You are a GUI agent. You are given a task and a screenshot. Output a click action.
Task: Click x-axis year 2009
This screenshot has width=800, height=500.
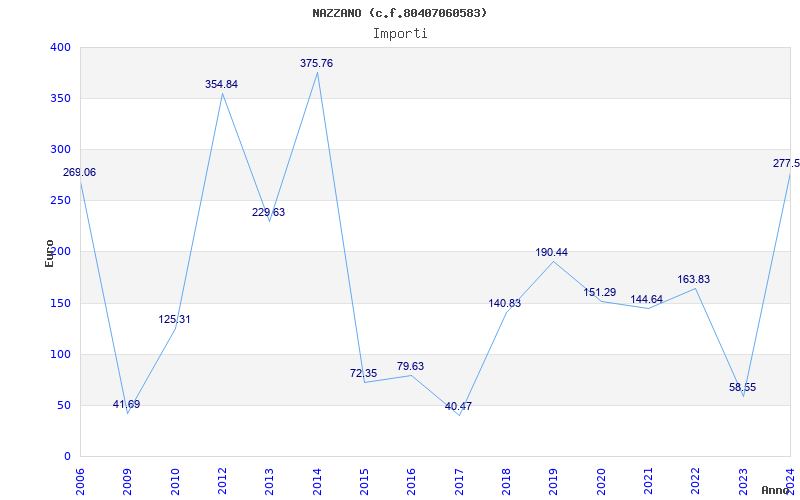tap(128, 482)
